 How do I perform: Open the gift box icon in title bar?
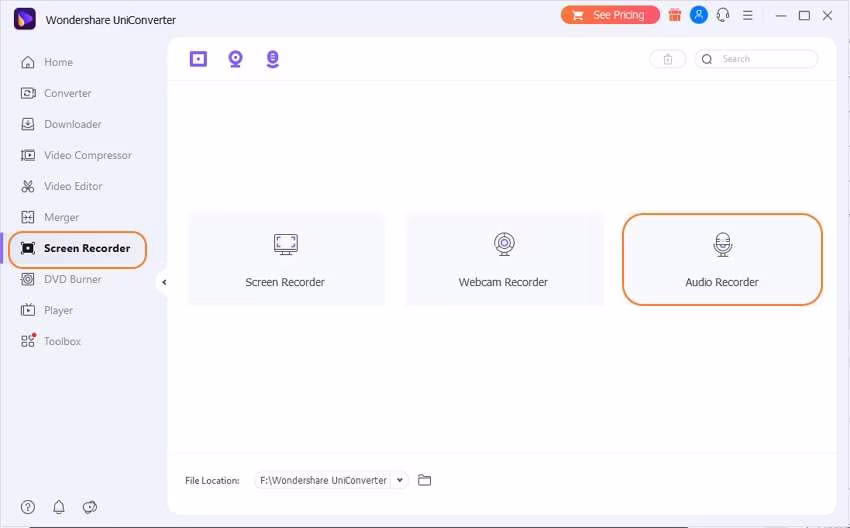[x=675, y=15]
